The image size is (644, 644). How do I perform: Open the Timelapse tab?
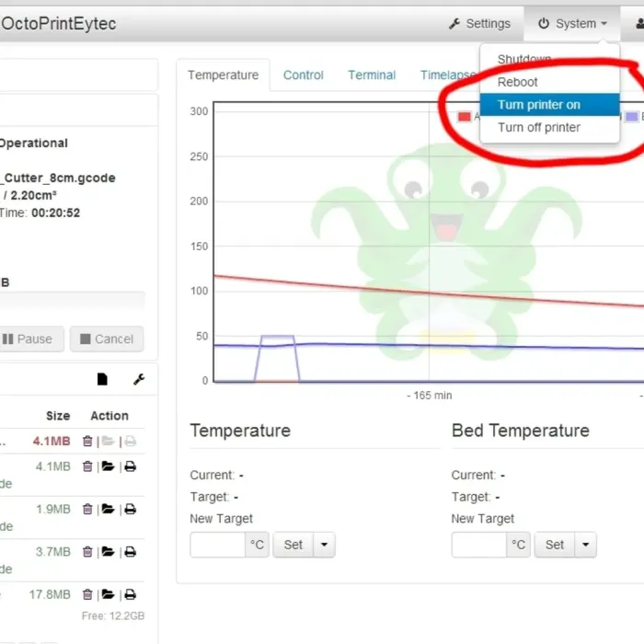pyautogui.click(x=447, y=75)
